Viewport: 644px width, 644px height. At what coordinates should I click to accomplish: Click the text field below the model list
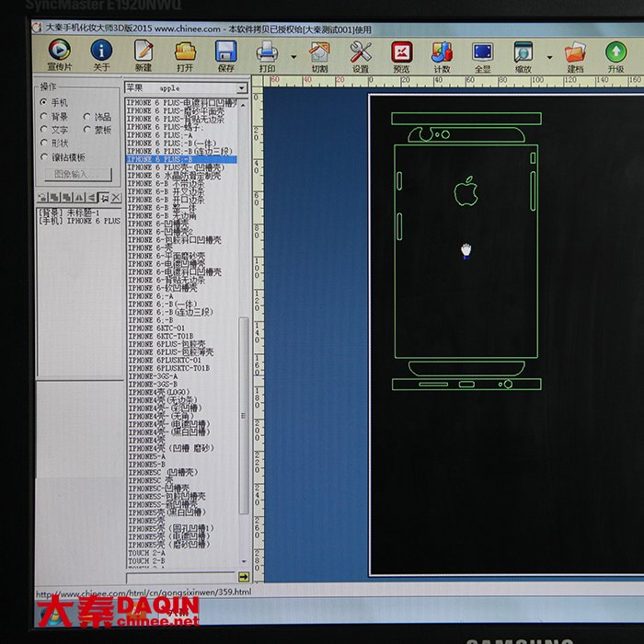point(180,578)
